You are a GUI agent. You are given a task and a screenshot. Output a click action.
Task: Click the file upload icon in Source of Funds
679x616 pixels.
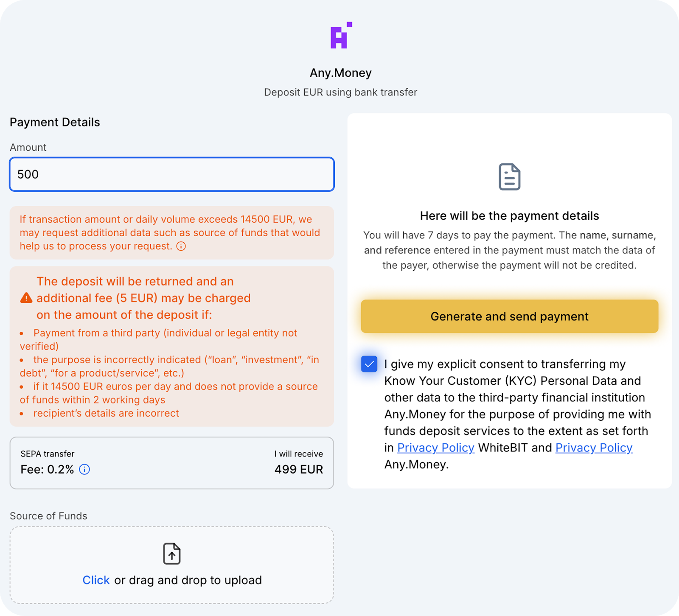point(172,553)
